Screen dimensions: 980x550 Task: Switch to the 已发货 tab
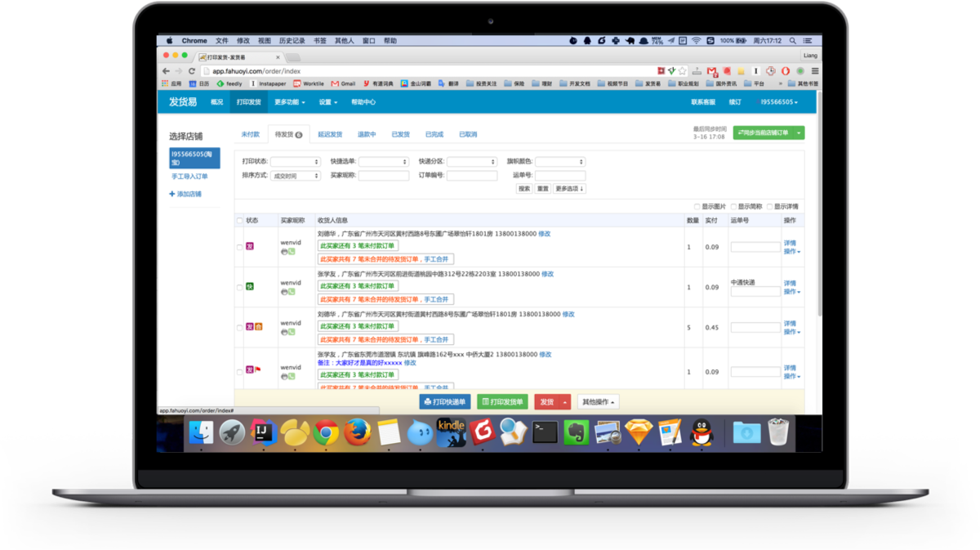point(400,134)
